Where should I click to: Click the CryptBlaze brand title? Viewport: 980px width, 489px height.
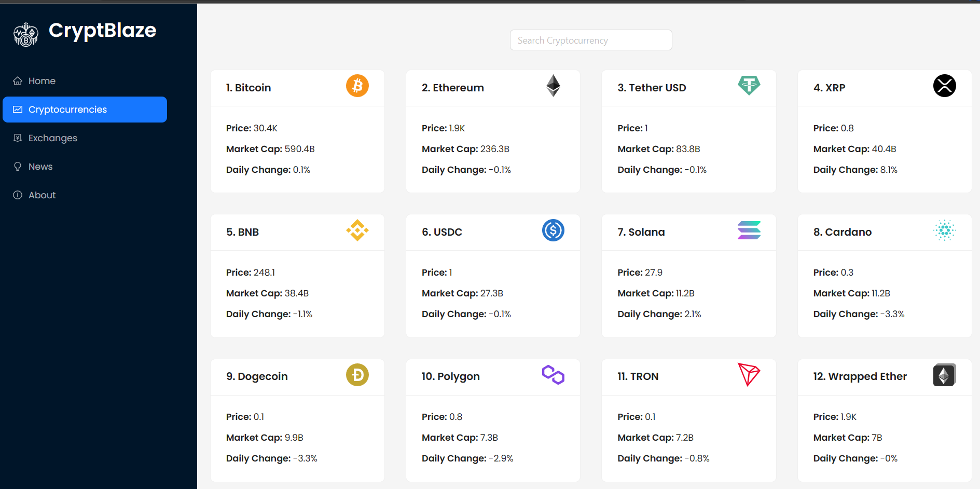pos(102,31)
